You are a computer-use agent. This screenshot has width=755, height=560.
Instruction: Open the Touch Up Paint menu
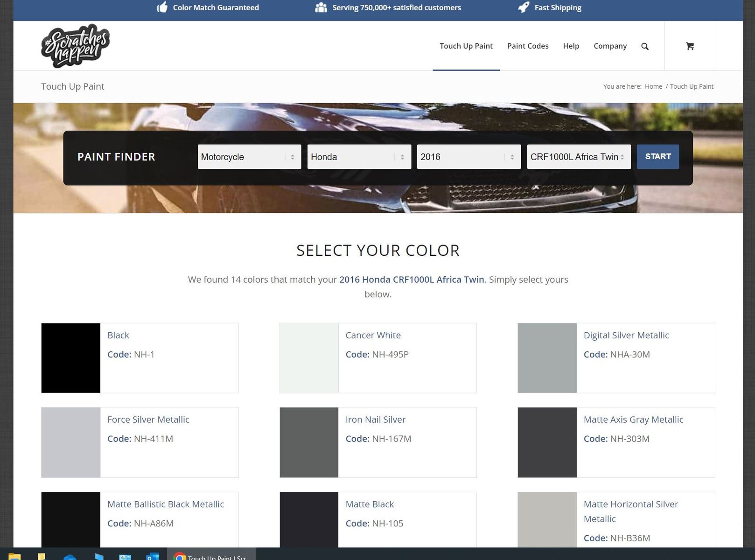click(466, 46)
